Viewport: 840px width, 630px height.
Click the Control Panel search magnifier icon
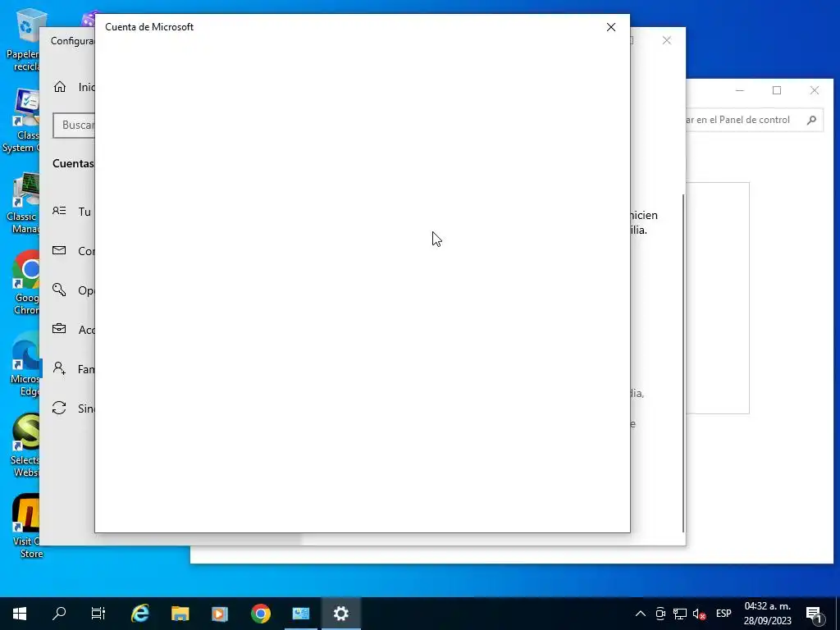811,120
